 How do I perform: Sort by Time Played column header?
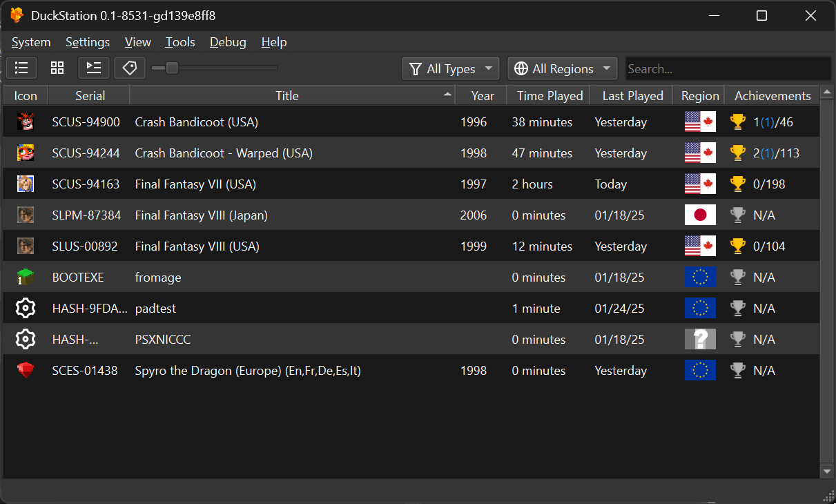(550, 96)
